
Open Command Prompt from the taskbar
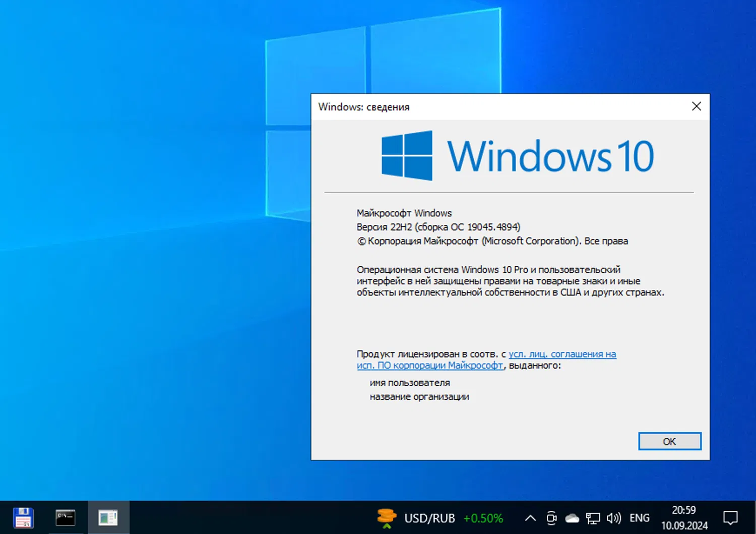65,517
